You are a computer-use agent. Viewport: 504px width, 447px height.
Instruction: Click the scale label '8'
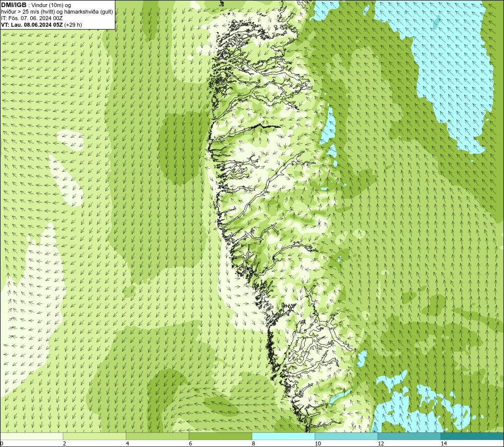(x=254, y=443)
